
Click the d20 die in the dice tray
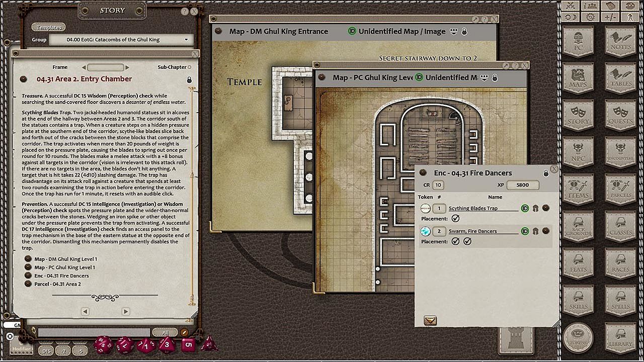point(103,345)
